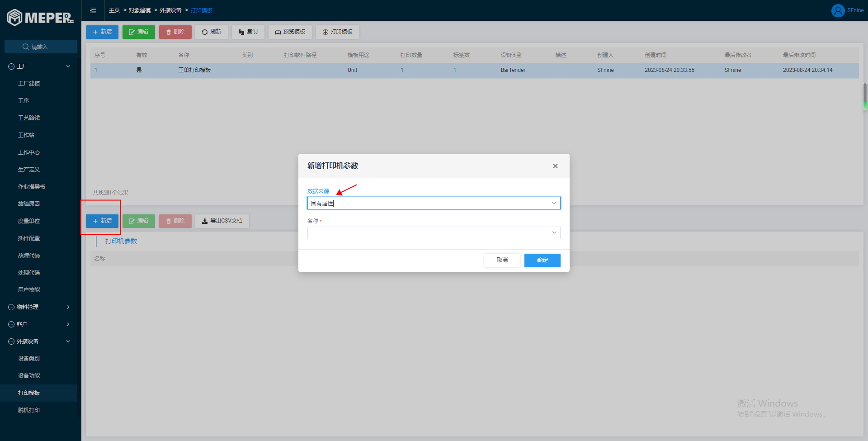The height and width of the screenshot is (441, 868).
Task: Open the 数据来源 dropdown arrow
Action: coord(554,203)
